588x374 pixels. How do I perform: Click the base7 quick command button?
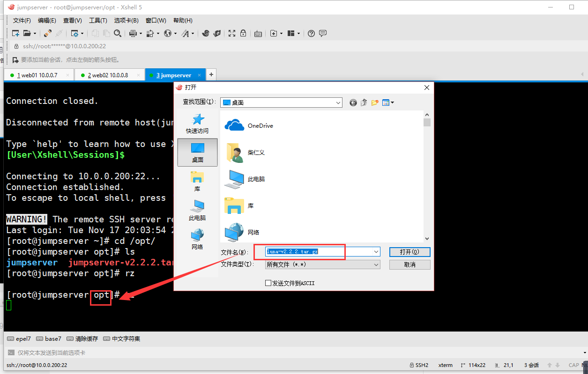(49, 338)
